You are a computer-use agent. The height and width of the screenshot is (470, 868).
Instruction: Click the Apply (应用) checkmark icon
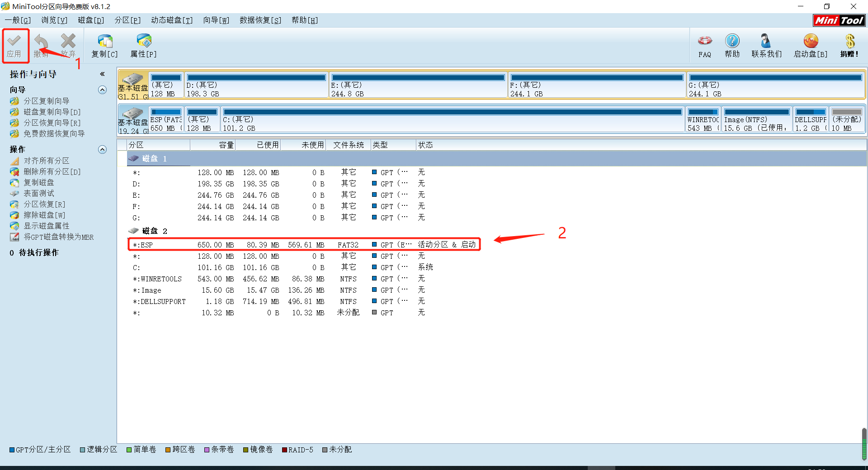[x=14, y=41]
